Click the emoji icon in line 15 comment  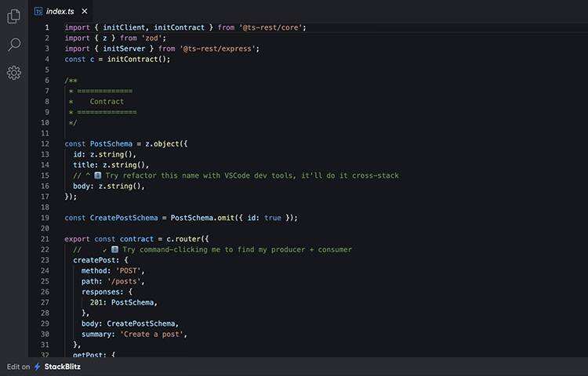(x=98, y=175)
